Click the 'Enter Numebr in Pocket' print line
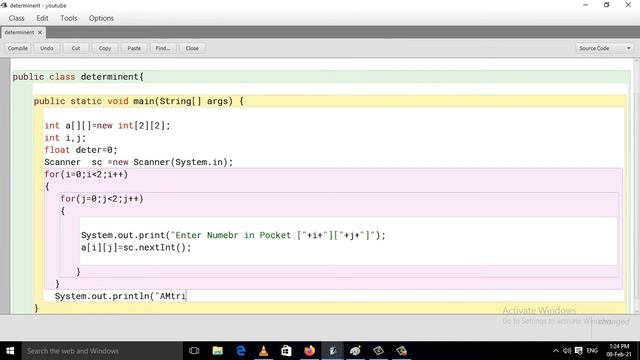This screenshot has width=640, height=360. tap(233, 236)
